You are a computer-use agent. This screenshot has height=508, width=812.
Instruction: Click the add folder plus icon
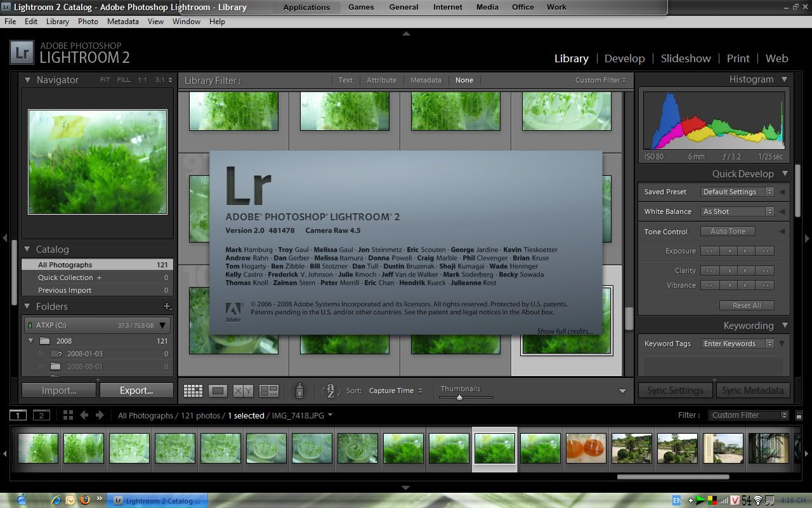(x=167, y=307)
